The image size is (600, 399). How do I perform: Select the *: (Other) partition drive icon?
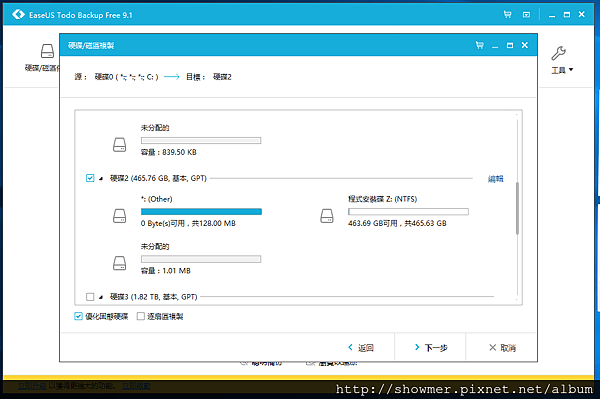[119, 216]
